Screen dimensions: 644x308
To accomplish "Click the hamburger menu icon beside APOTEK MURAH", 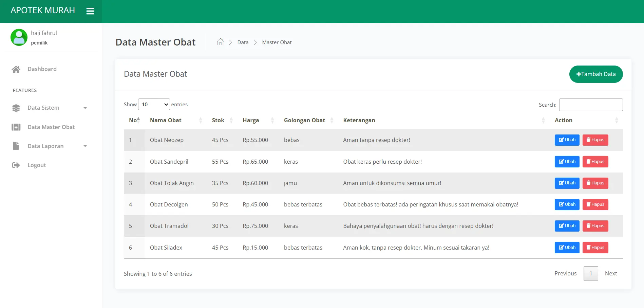I will point(90,11).
